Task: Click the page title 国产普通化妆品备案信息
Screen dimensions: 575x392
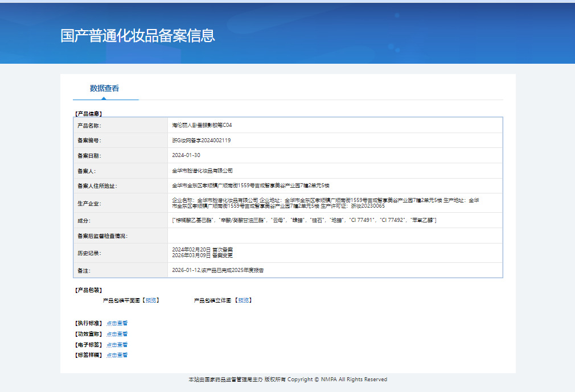Action: [x=138, y=35]
